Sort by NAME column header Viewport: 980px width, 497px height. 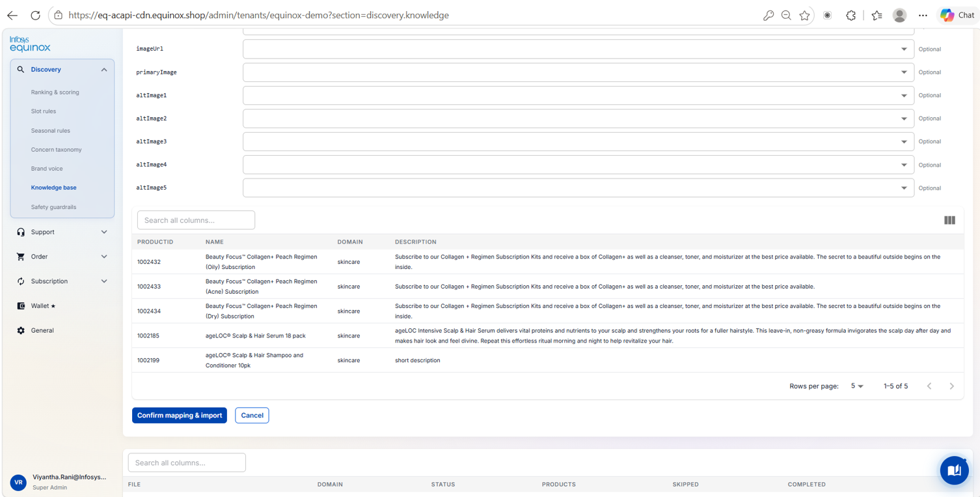tap(215, 242)
